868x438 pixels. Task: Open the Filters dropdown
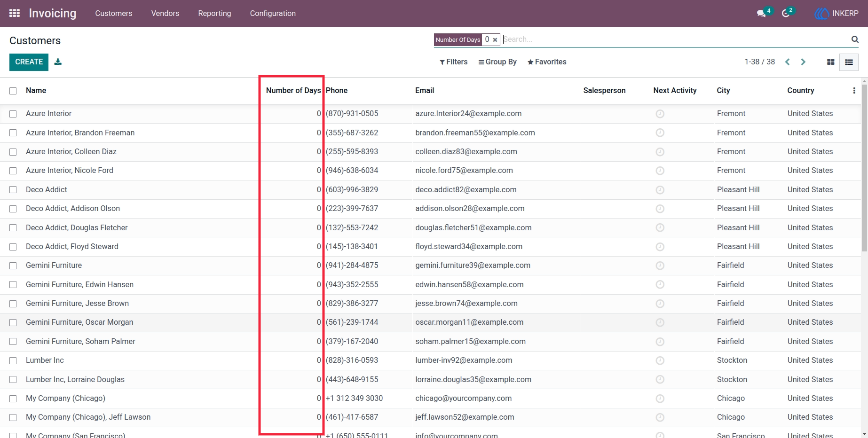point(454,62)
